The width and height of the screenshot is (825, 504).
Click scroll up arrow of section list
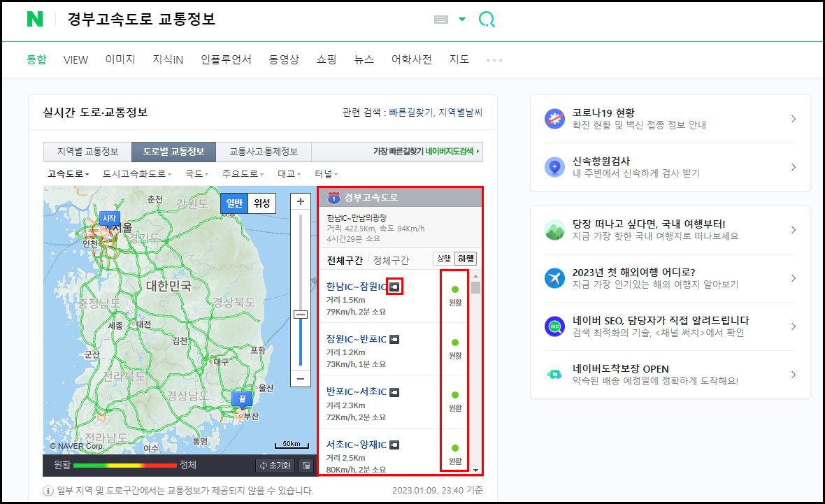pyautogui.click(x=475, y=275)
